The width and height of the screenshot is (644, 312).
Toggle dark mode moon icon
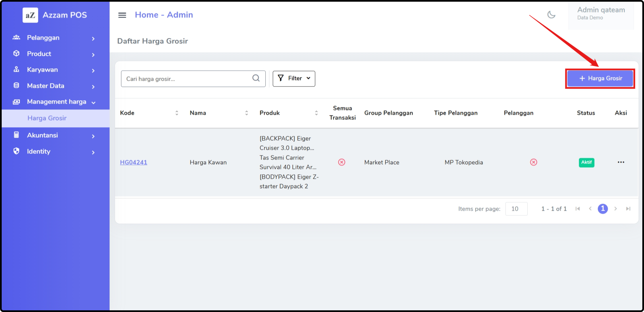(x=551, y=15)
